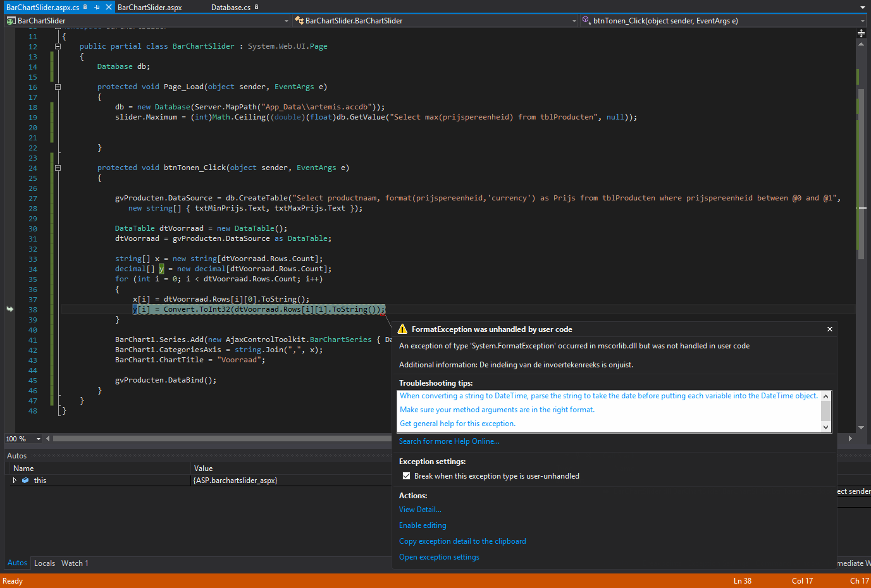Switch to the Locals tab
This screenshot has height=588, width=871.
click(x=44, y=563)
